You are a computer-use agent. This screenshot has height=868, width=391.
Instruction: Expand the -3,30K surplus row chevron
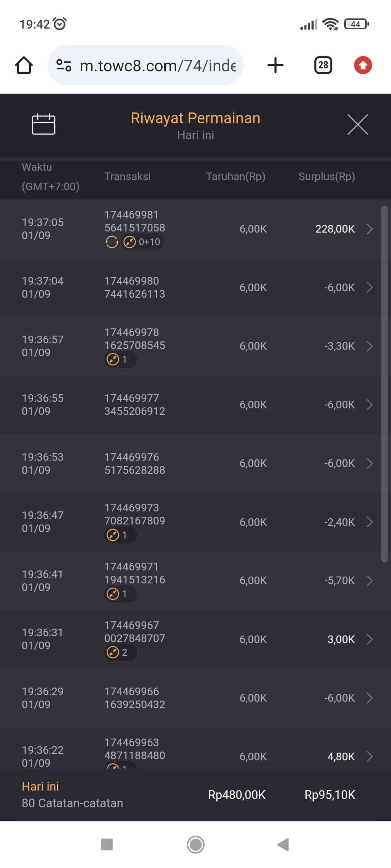tap(369, 346)
